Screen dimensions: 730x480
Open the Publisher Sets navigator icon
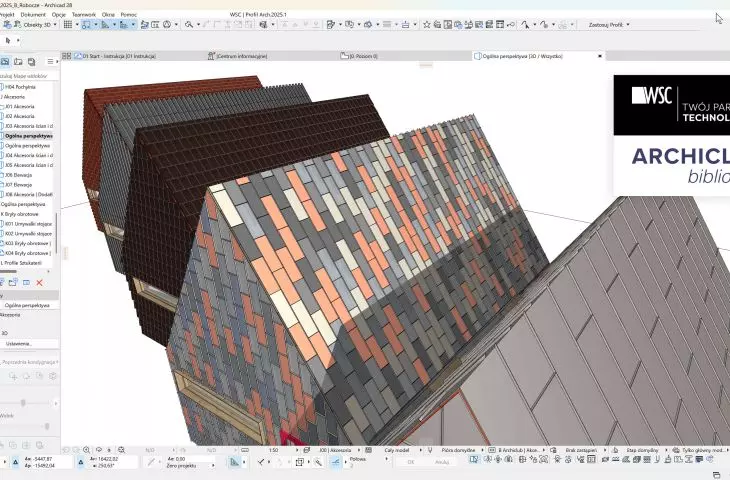click(31, 61)
